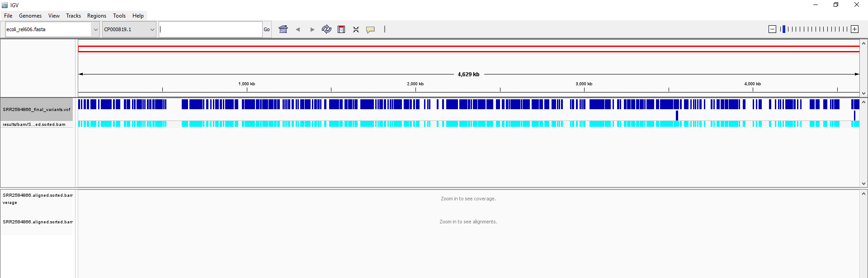
Task: Click down arrow of variant panel scrollbar
Action: pyautogui.click(x=863, y=184)
